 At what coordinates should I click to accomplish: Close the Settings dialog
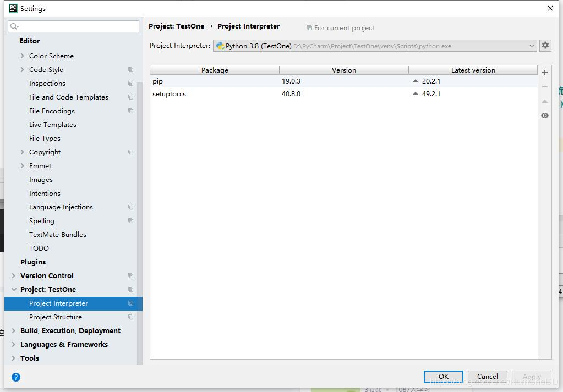point(550,8)
